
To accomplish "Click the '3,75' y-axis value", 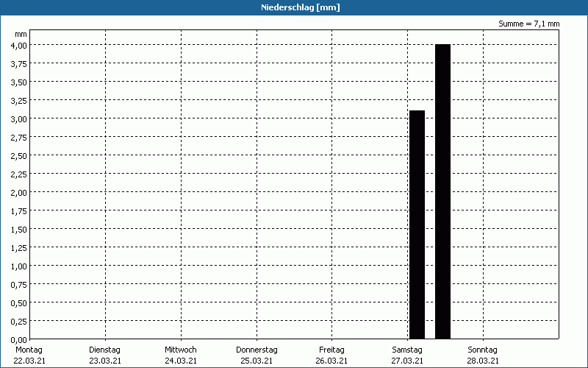I will click(19, 64).
